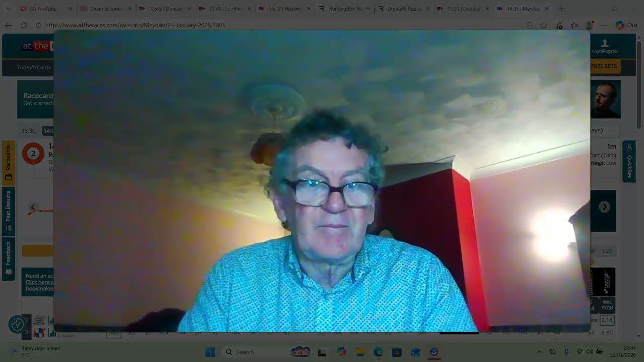Open the tab actions menu left of YouTube tab
644x362 pixels.
pos(9,9)
